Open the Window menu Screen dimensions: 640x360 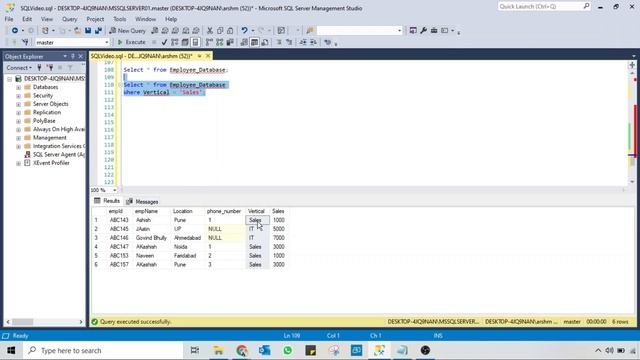click(145, 19)
